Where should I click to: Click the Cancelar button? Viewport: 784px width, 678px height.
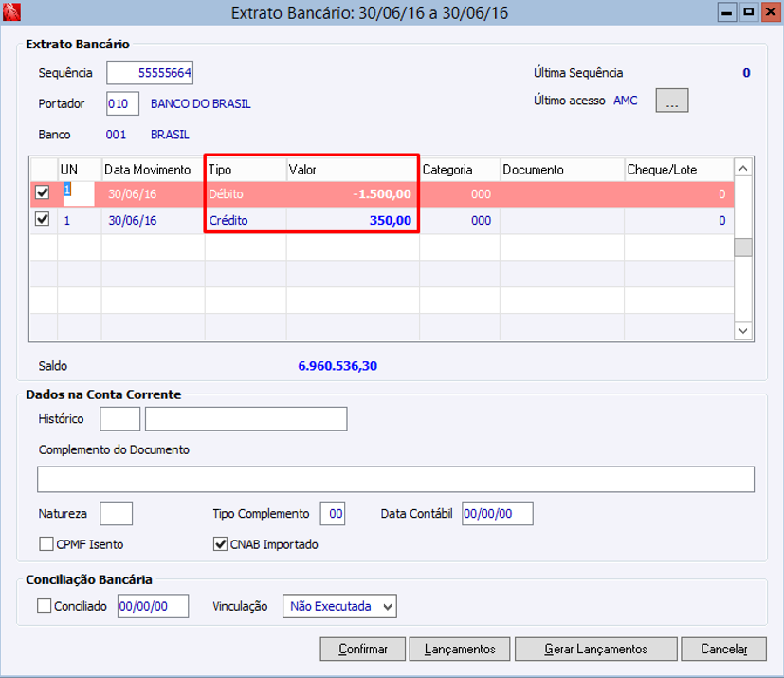[723, 649]
